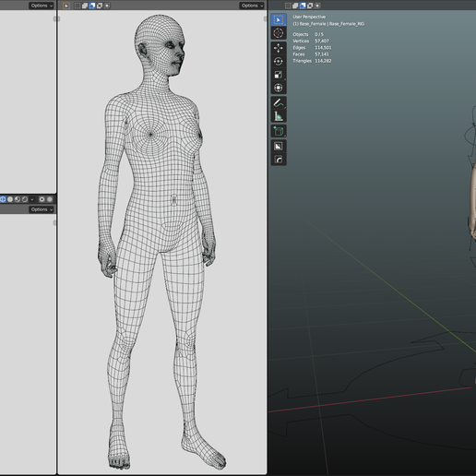Set selection mode to Extend in the middle viewport header
This screenshot has height=476, width=476.
click(x=85, y=6)
